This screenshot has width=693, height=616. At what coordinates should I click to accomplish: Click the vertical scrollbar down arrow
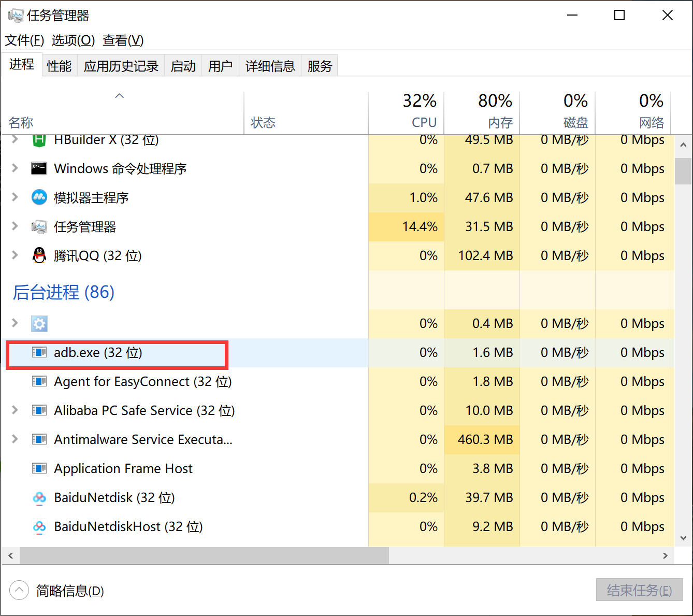[x=683, y=538]
